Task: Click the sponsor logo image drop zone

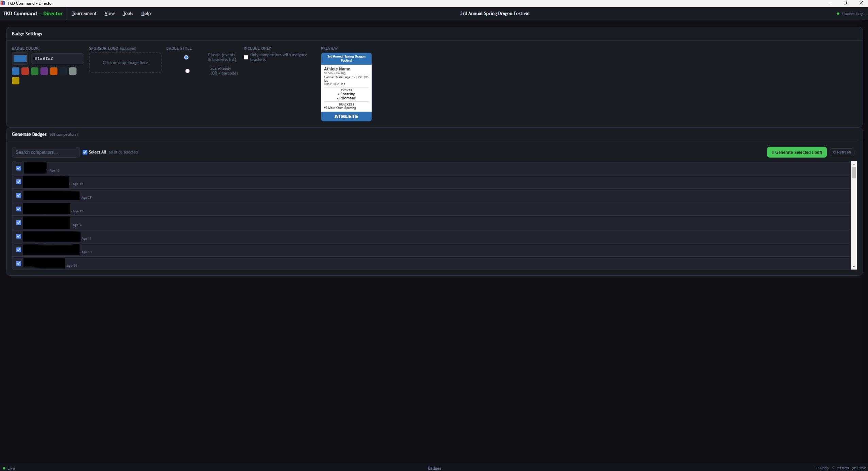Action: coord(125,63)
